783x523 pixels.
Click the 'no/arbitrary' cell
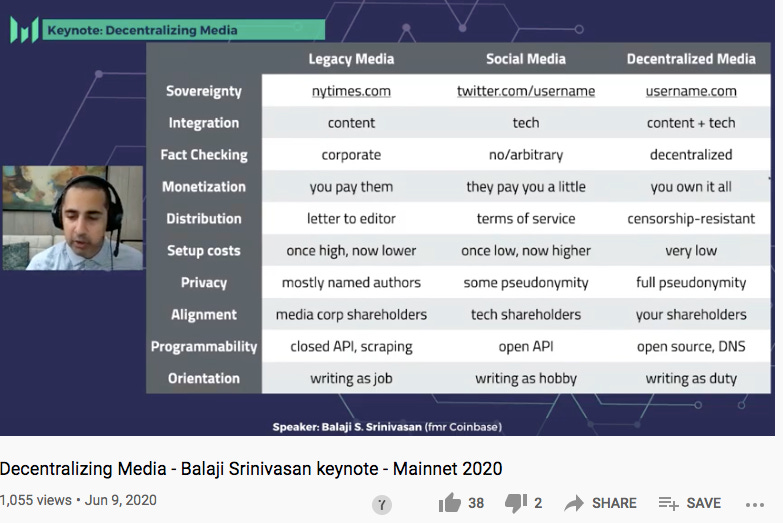[526, 155]
